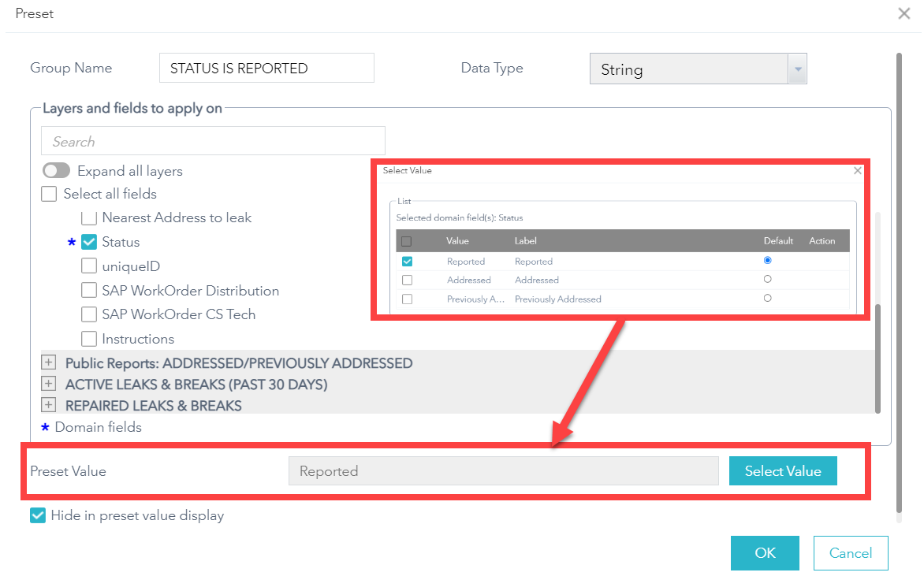Expand REPAIRED LEAKS & BREAKS layer
Screen dimensions: 924x576
[x=49, y=405]
